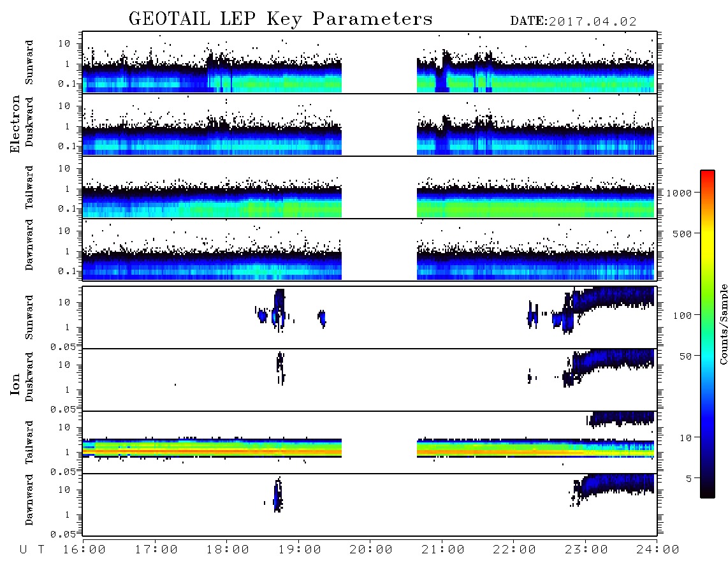Click the 23:00 time tick label
728x561 pixels.
(586, 550)
